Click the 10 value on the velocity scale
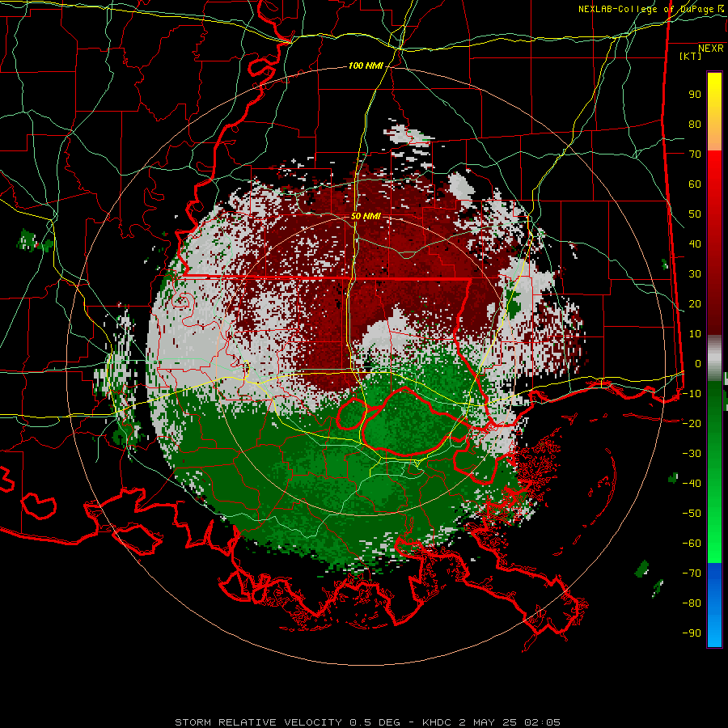Screen dimensions: 728x728 [695, 334]
